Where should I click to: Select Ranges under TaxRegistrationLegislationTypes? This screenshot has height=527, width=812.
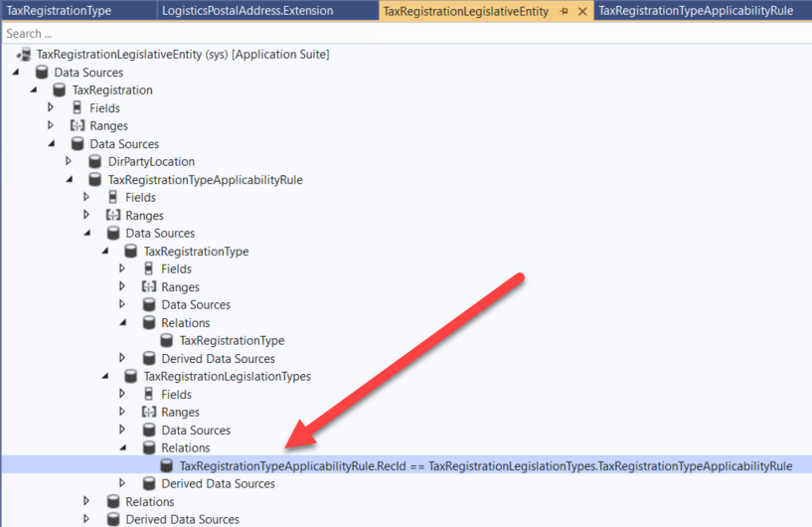click(x=180, y=412)
